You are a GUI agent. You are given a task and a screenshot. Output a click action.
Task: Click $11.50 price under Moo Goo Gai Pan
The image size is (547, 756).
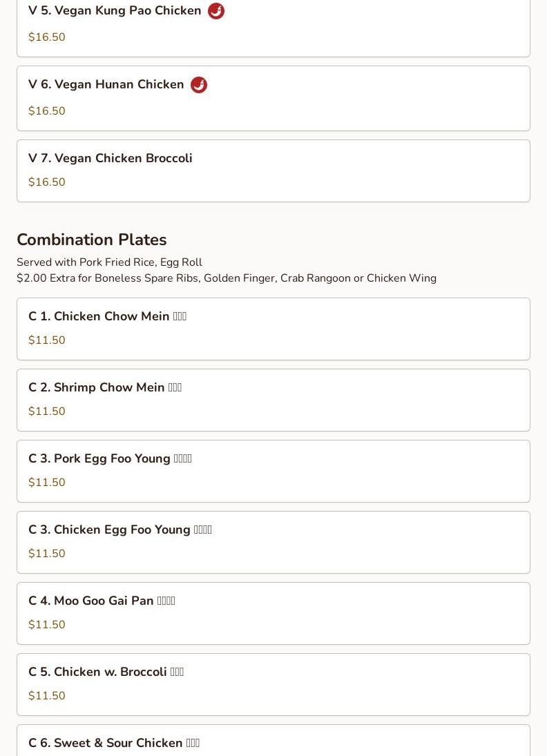[47, 625]
